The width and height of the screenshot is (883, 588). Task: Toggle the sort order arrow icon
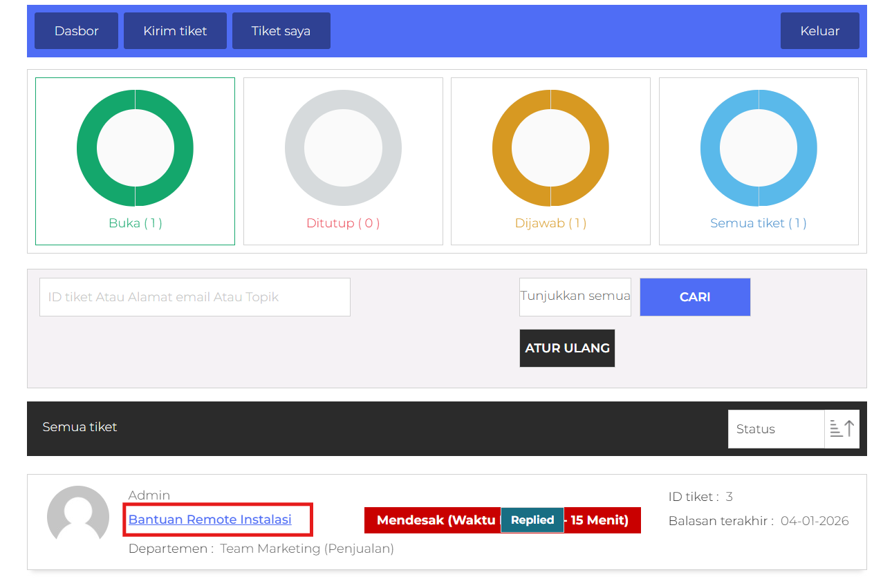coord(842,429)
